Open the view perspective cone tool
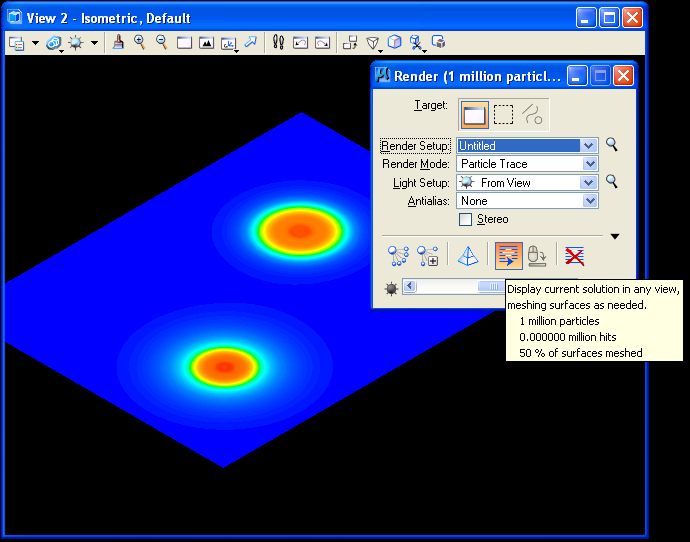 point(373,43)
